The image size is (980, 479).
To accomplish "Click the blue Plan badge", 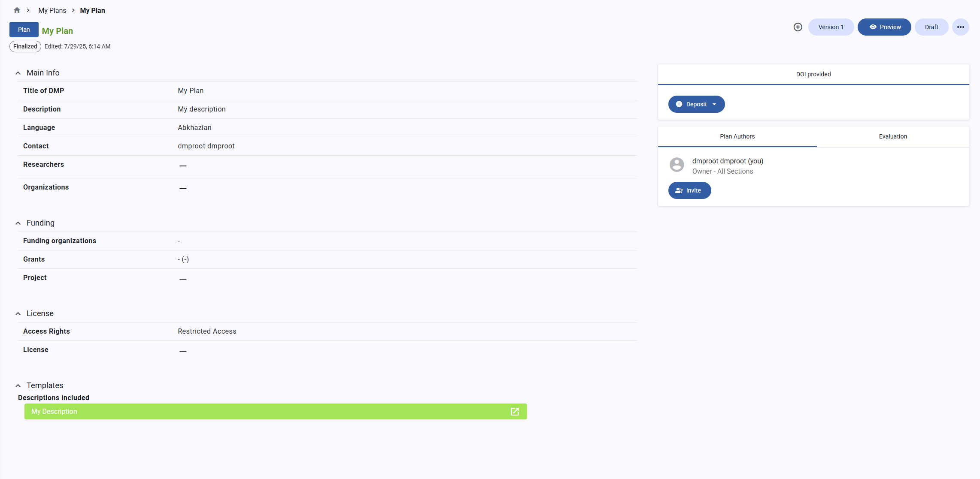I will [24, 30].
